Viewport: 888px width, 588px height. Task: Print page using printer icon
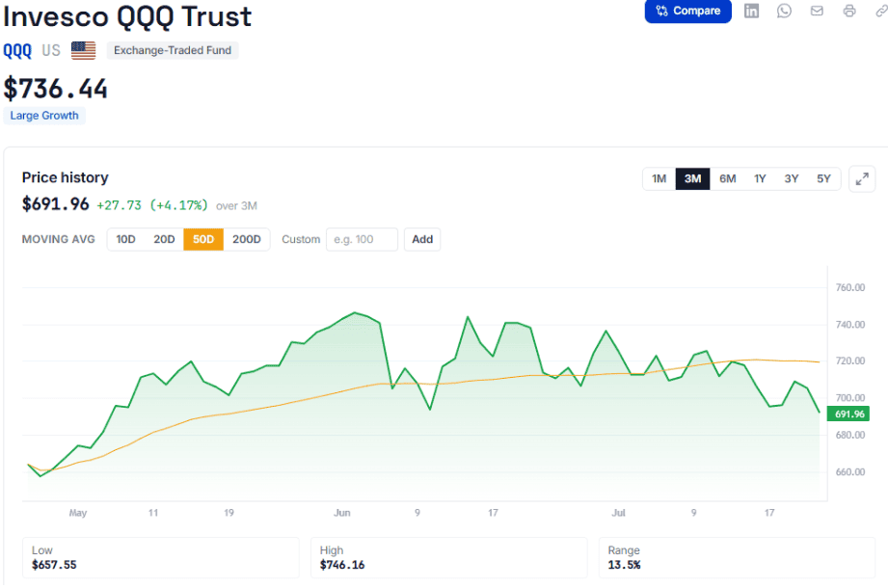click(x=848, y=11)
